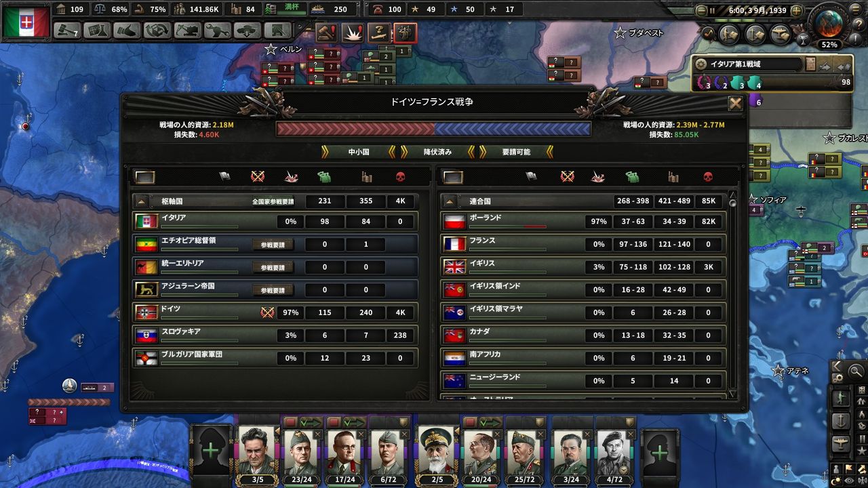Click 参戦要請 for エチオピア総督領
This screenshot has width=868, height=488.
(x=273, y=245)
